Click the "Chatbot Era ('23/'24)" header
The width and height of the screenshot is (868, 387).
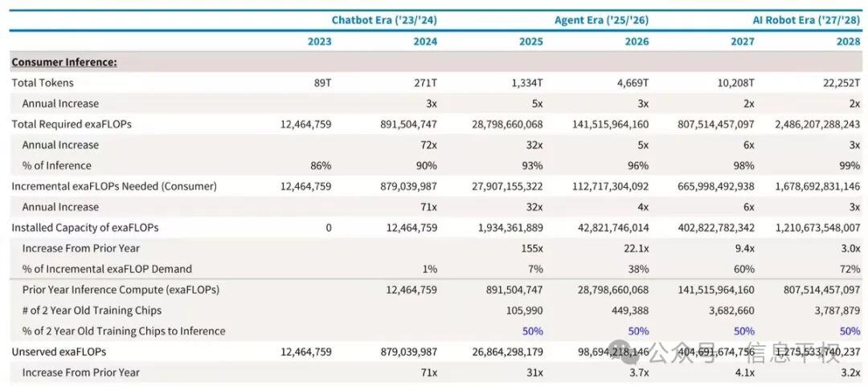384,20
